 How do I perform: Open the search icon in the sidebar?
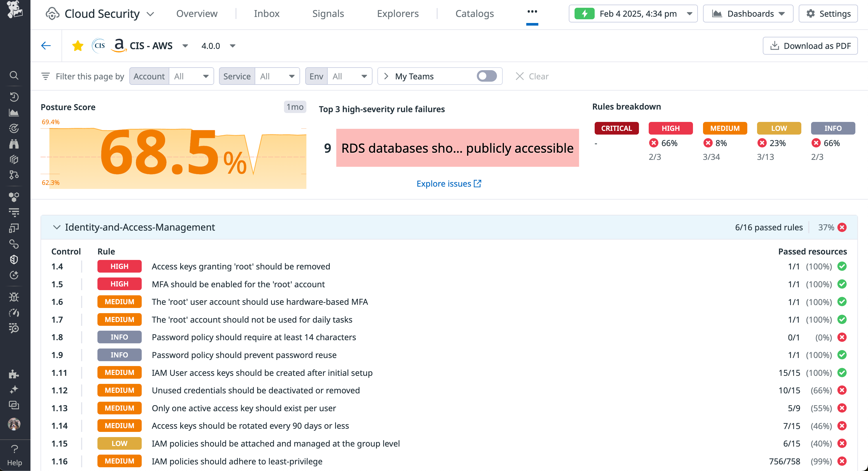14,76
